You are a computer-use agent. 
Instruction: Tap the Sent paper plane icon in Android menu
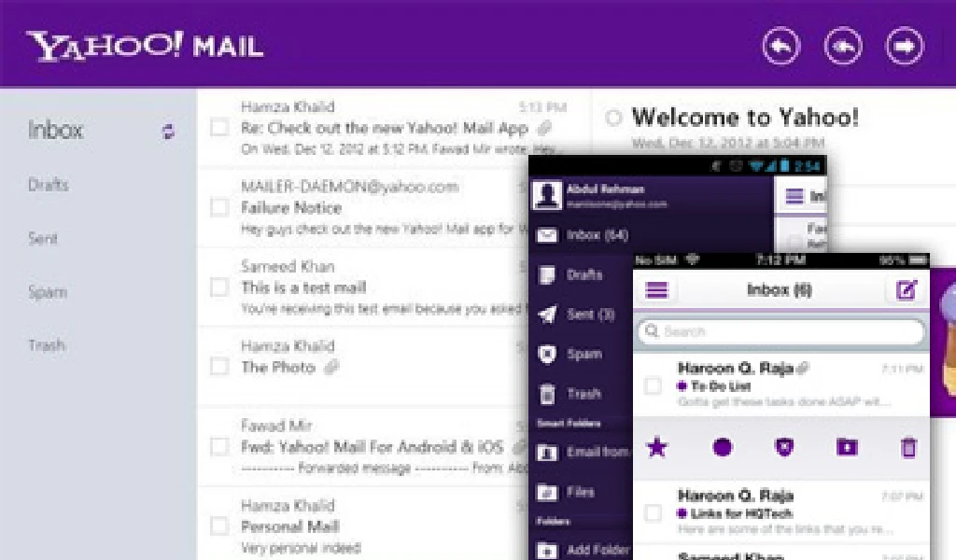point(547,315)
